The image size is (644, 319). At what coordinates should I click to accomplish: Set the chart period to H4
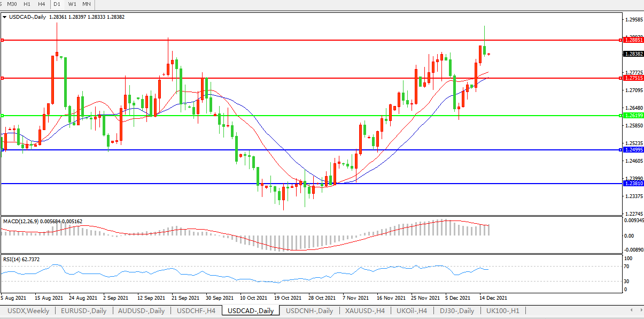click(x=41, y=4)
